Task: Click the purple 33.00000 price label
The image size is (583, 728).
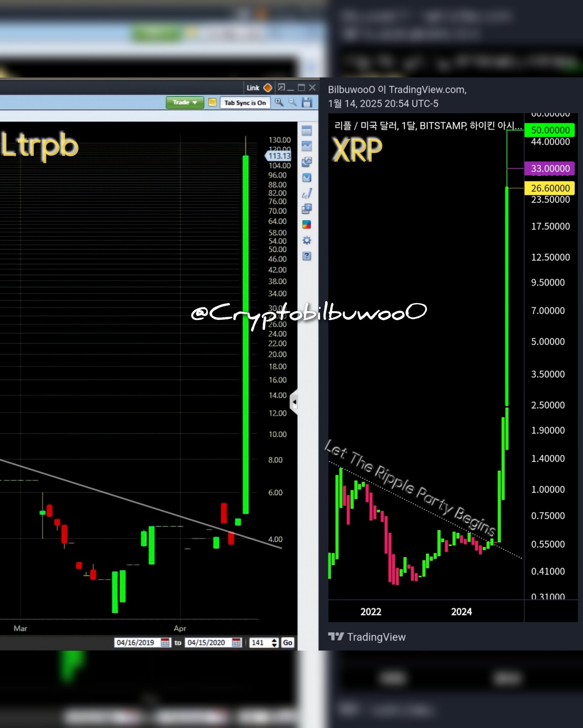Action: [550, 168]
